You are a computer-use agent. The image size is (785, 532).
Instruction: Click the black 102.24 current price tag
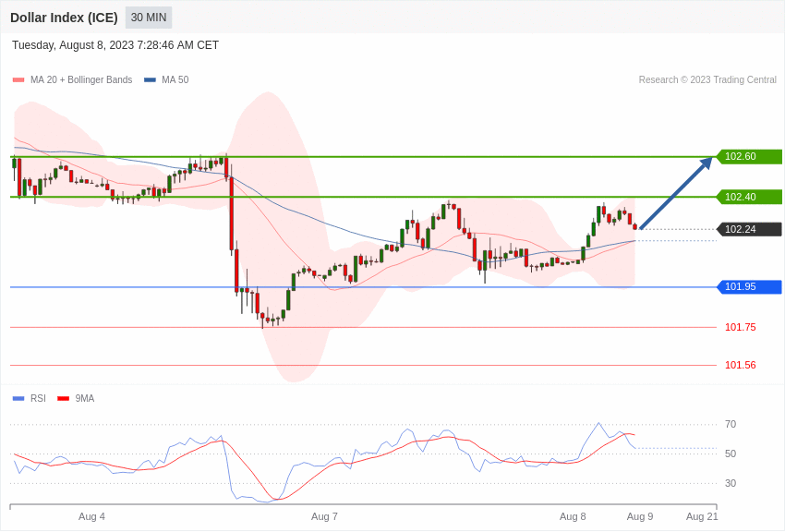pyautogui.click(x=750, y=229)
